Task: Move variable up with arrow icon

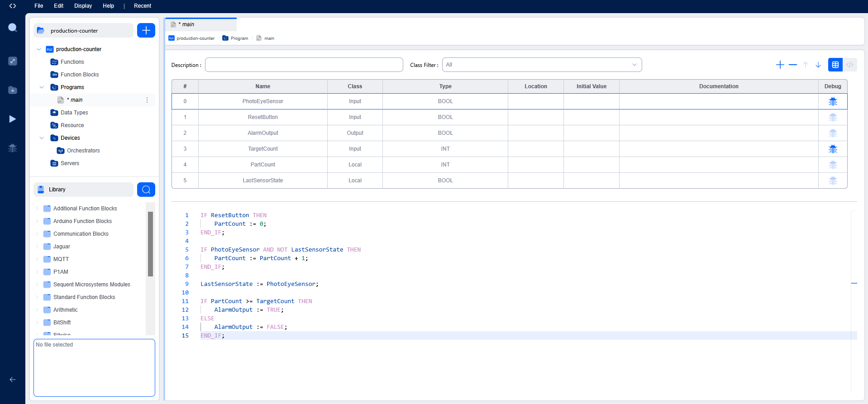Action: [x=806, y=65]
